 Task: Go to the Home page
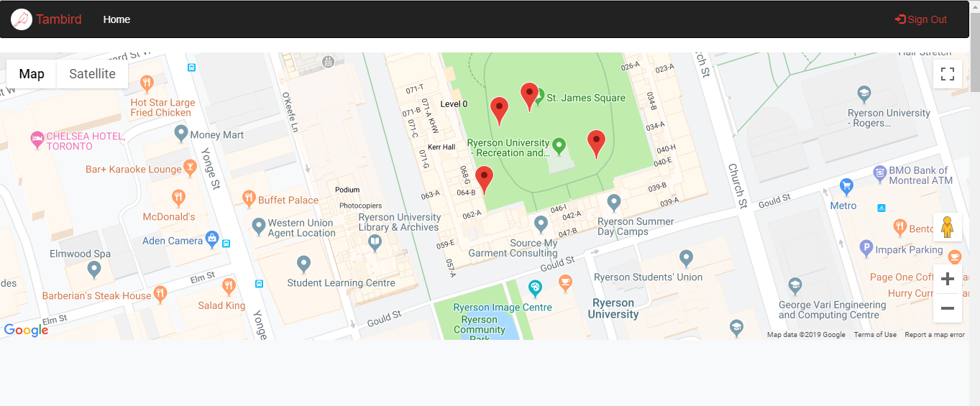click(116, 19)
